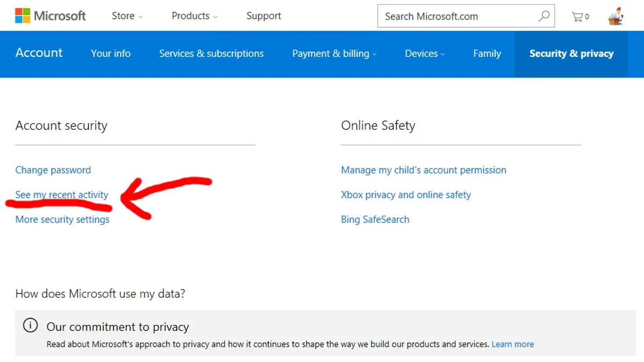Open Services & subscriptions tab

(211, 54)
